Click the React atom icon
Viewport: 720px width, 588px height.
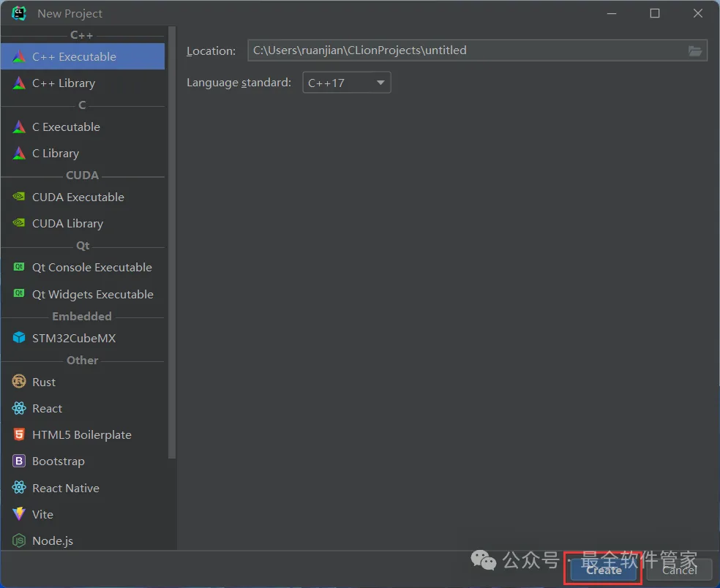[x=19, y=408]
